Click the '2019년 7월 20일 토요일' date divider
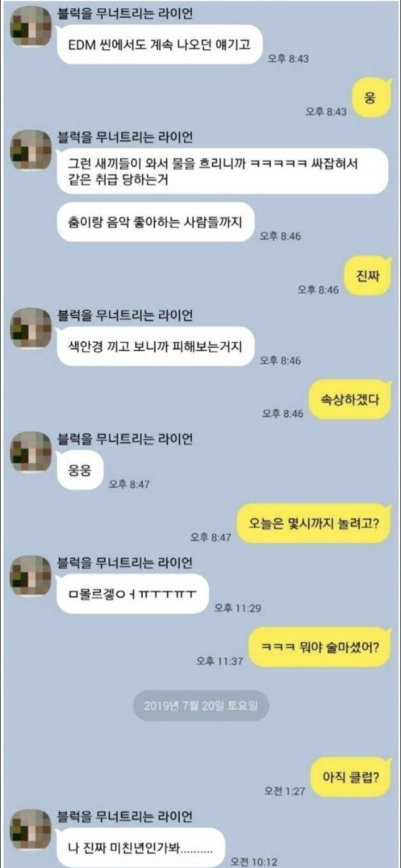 pos(201,706)
